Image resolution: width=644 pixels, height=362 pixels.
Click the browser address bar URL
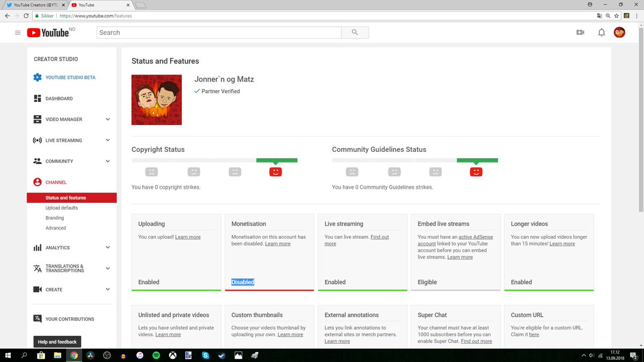point(96,16)
